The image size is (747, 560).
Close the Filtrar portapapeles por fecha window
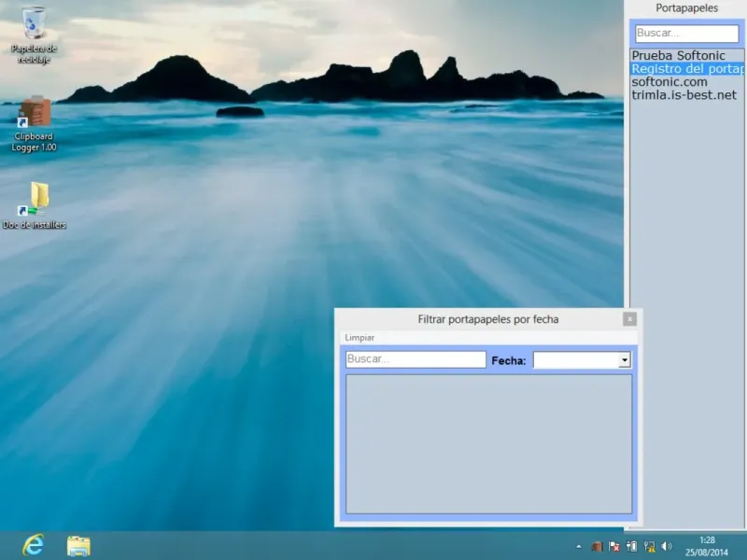coord(629,319)
